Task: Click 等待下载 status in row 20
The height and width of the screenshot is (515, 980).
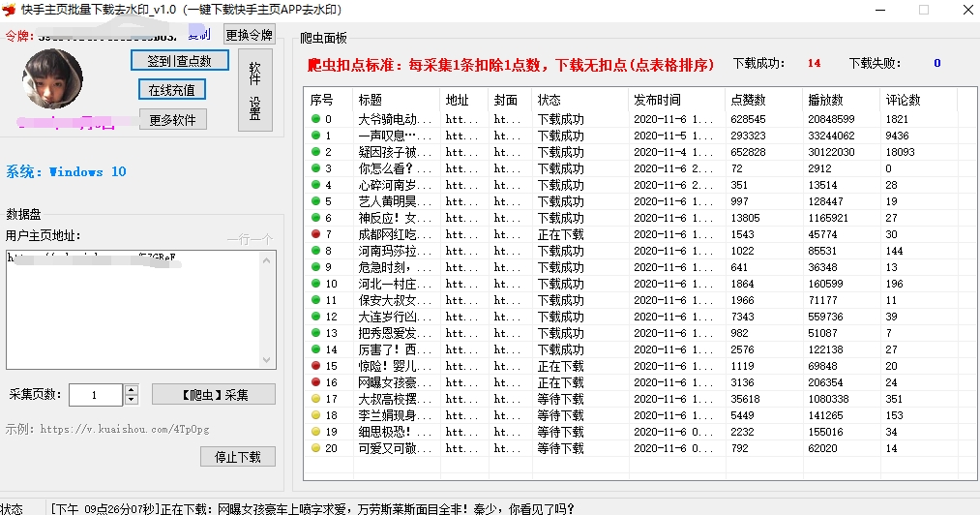Action: 561,448
